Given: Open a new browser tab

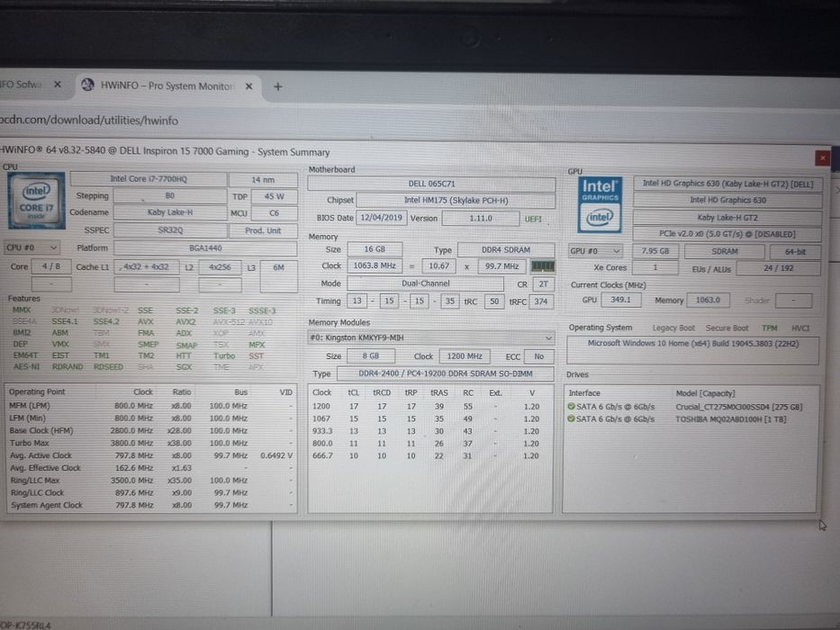Looking at the screenshot, I should [277, 86].
